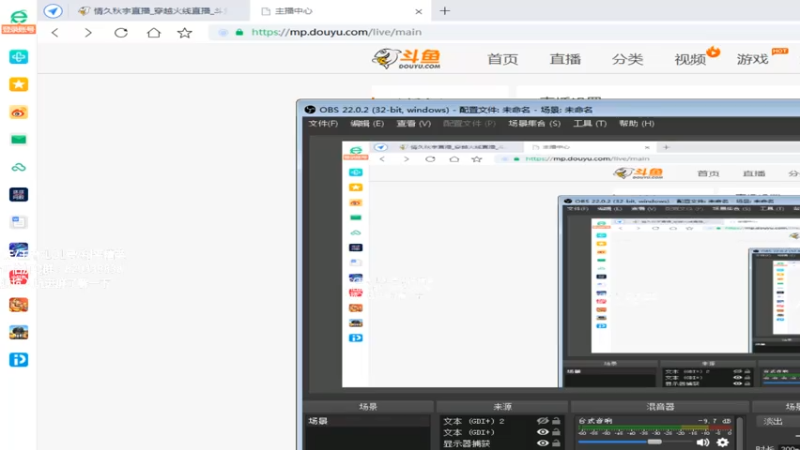
Task: Reload the page with the refresh icon
Action: click(121, 33)
